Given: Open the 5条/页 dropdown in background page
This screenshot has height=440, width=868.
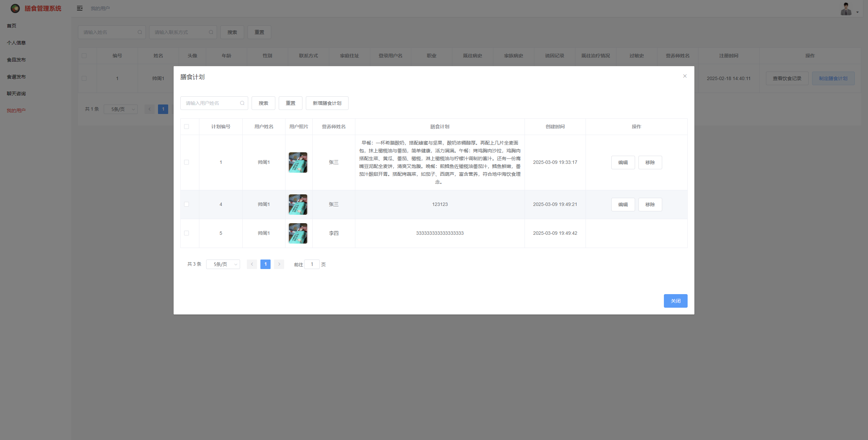Looking at the screenshot, I should 121,109.
